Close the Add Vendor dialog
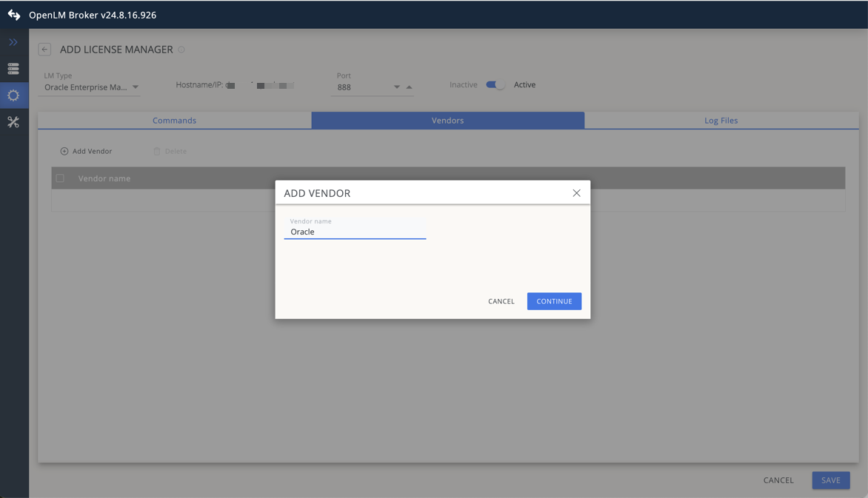The width and height of the screenshot is (868, 498). (x=576, y=193)
